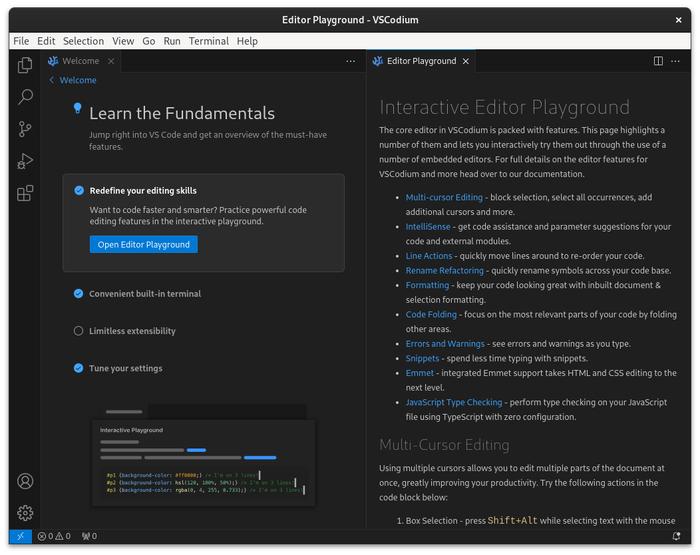Screen dimensions: 700x555
Task: Open the Terminal menu
Action: 208,41
